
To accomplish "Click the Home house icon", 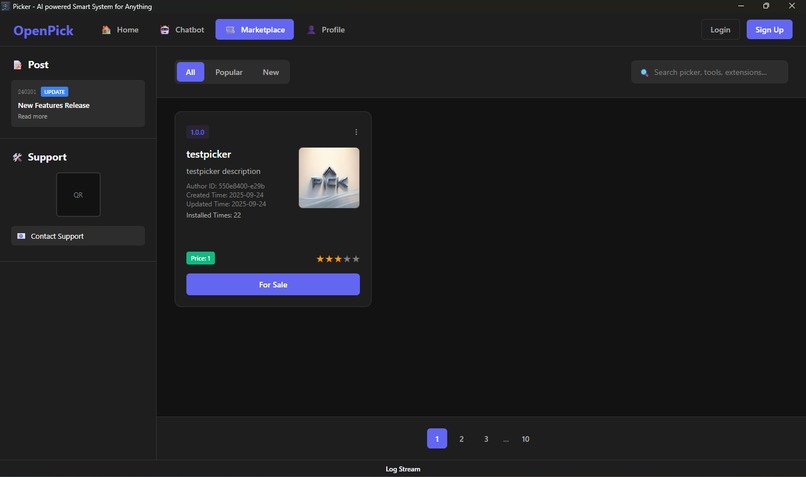I will (106, 30).
